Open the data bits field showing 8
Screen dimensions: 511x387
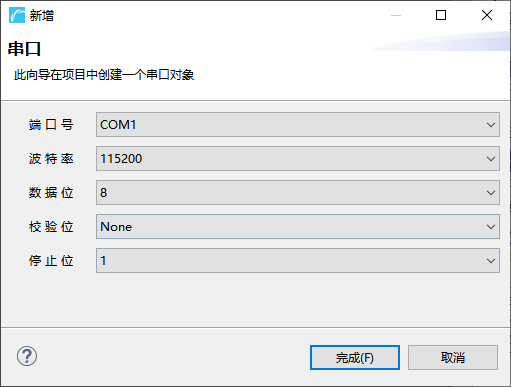click(298, 193)
